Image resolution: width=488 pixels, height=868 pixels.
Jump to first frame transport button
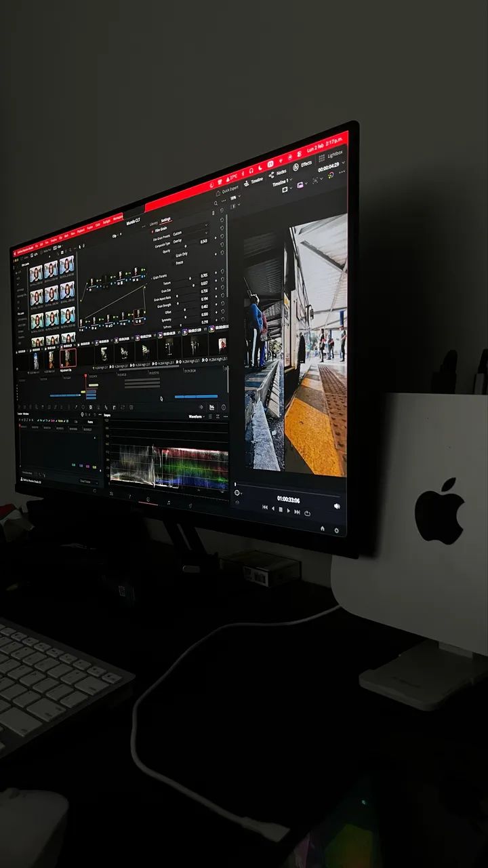[265, 507]
